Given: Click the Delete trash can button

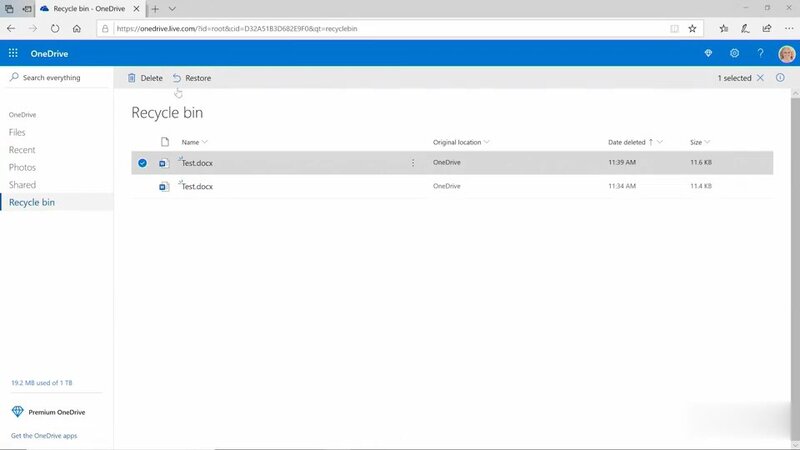Looking at the screenshot, I should (x=145, y=78).
